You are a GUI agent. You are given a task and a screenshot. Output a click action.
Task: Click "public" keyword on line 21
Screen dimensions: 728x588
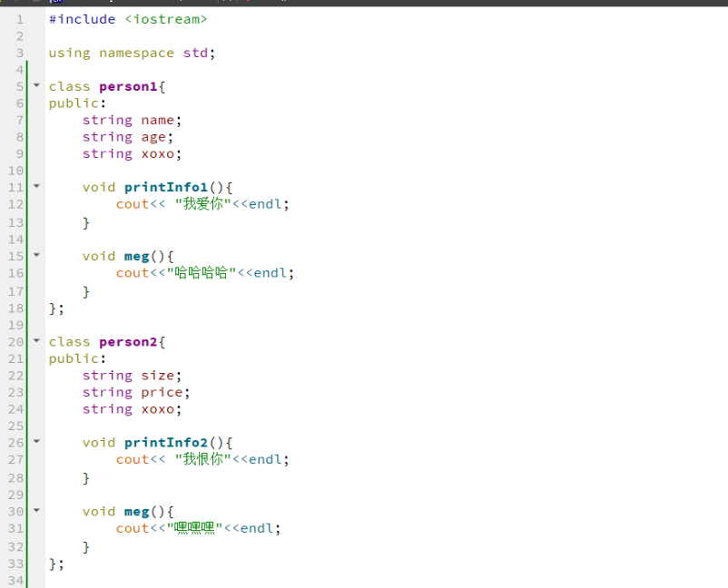click(x=74, y=358)
